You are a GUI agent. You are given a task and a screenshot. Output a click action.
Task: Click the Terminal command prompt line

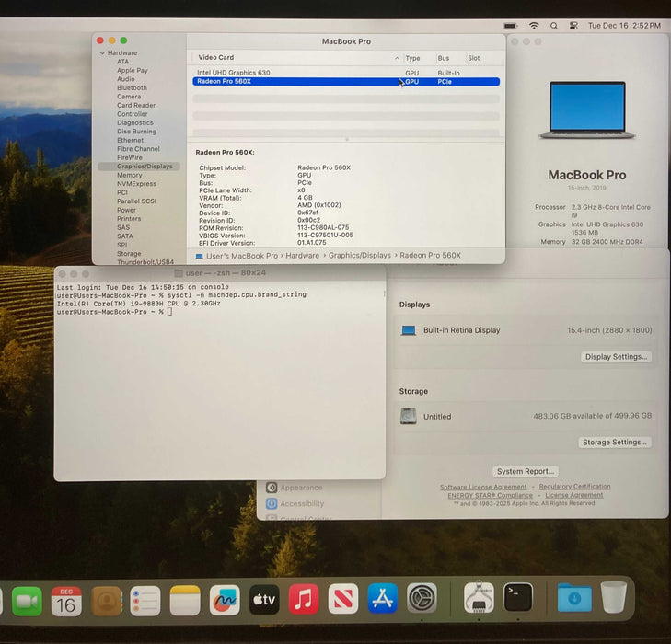115,312
